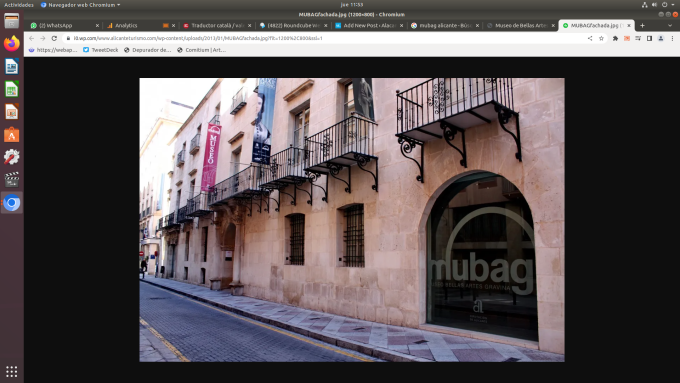Open the extensions puzzle icon
This screenshot has height=383, width=680.
pos(615,38)
